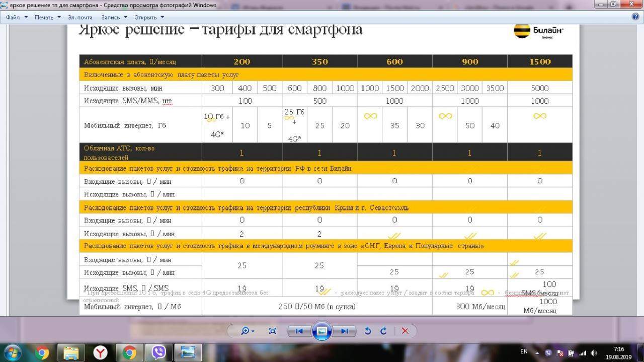Go to the next image
The image size is (644, 362).
tap(344, 331)
